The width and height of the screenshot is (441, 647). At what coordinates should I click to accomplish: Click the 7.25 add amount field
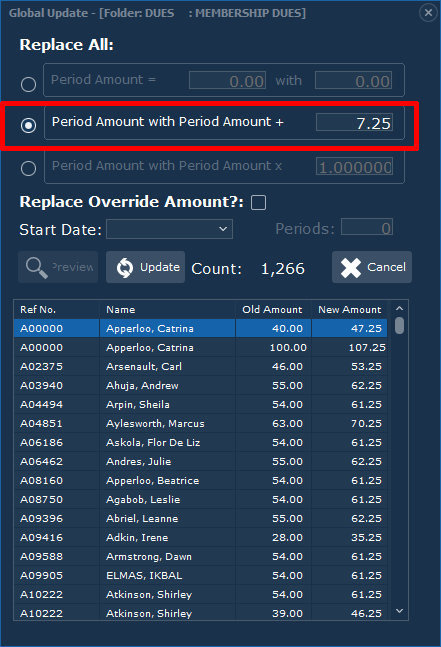coord(354,123)
